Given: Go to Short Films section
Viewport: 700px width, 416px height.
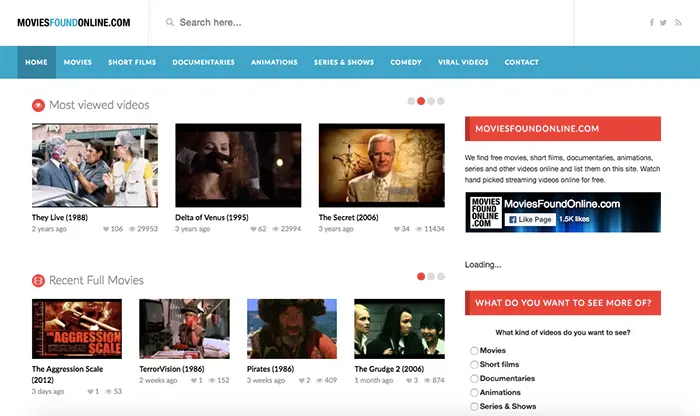Looking at the screenshot, I should [x=132, y=62].
